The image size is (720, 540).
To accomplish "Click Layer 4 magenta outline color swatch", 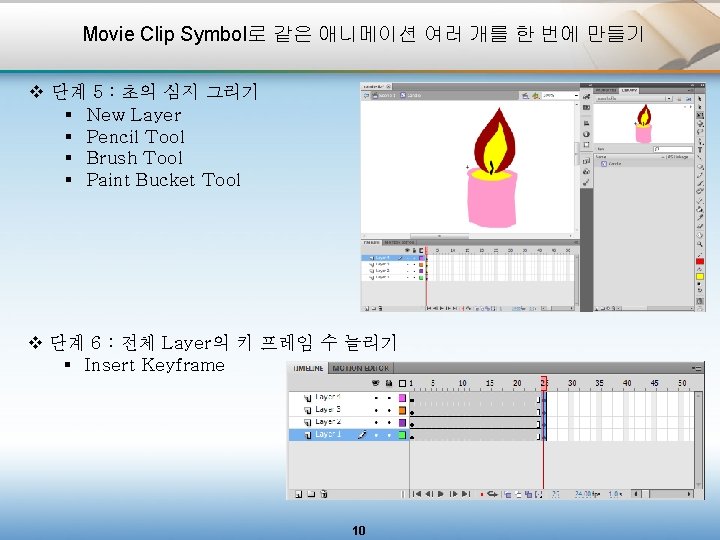I will [402, 398].
